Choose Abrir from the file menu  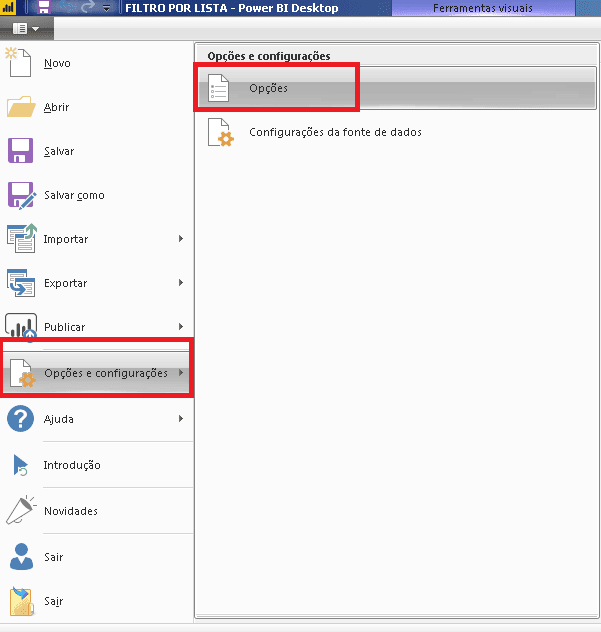[97, 107]
